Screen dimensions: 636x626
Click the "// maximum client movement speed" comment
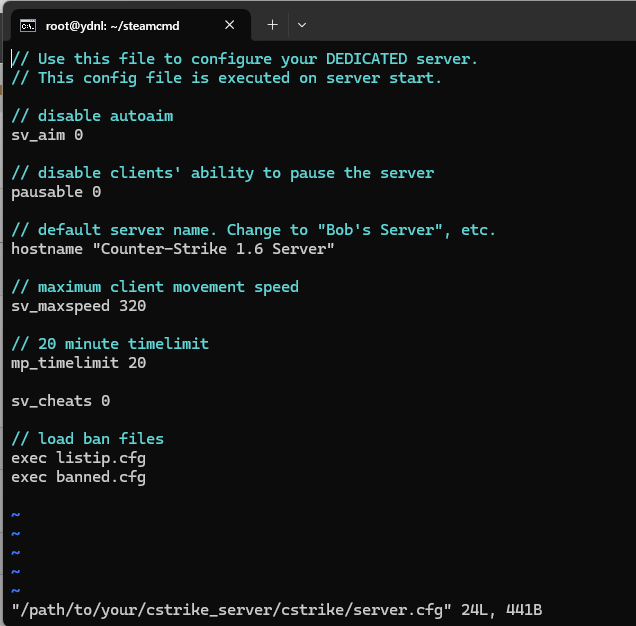pos(155,287)
